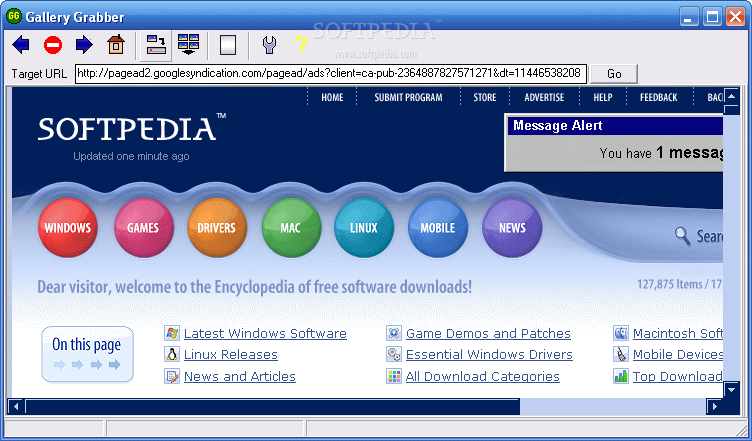The height and width of the screenshot is (441, 752).
Task: Click the Gallery Grabber GG title icon
Action: [13, 17]
